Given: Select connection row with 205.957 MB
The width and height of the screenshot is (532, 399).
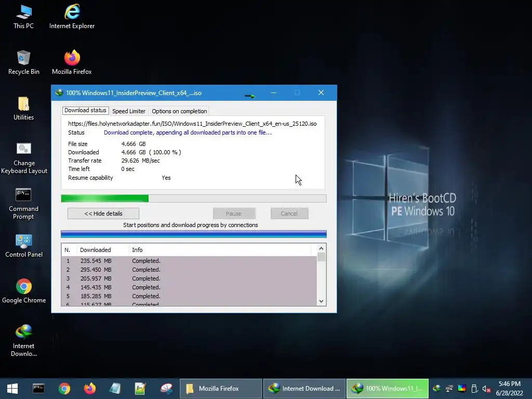Looking at the screenshot, I should coord(189,278).
